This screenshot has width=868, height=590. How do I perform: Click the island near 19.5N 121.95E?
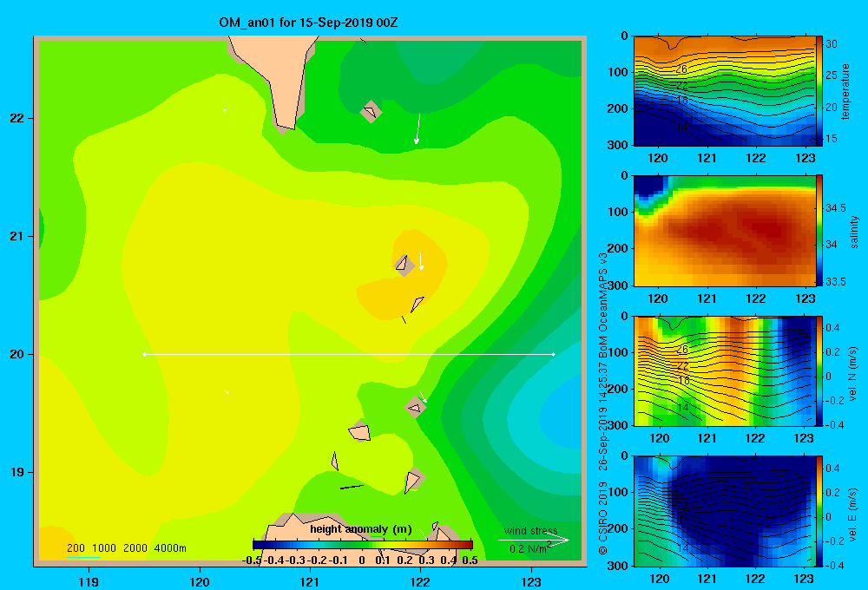tap(415, 407)
